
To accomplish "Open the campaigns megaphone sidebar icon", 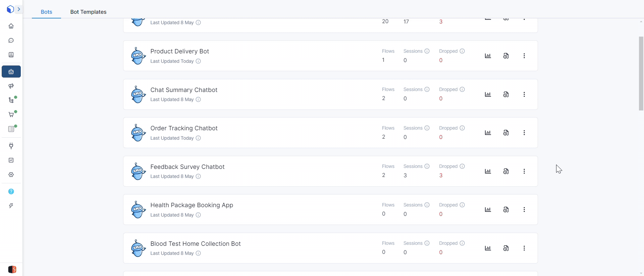I will tap(11, 86).
